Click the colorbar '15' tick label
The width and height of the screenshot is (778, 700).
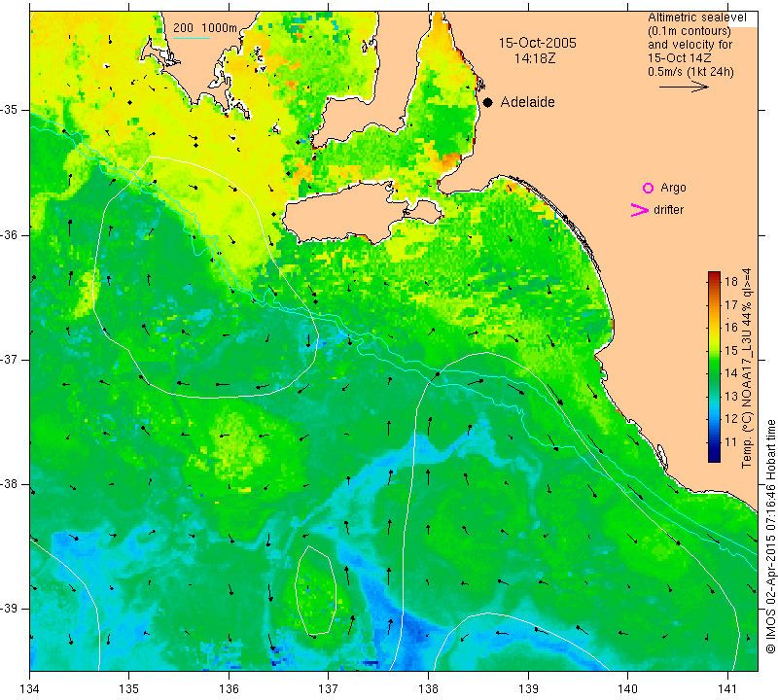(x=731, y=350)
